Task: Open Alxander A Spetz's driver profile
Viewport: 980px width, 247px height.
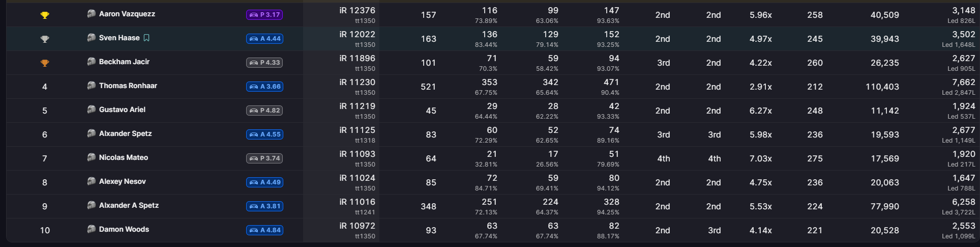Action: click(129, 205)
